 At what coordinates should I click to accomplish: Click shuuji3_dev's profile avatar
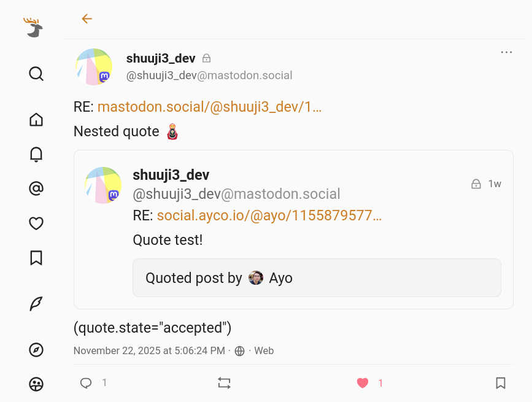pyautogui.click(x=94, y=66)
